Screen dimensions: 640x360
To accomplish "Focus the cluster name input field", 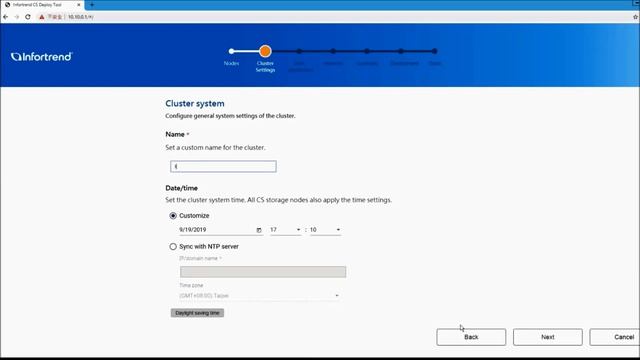I will pyautogui.click(x=223, y=166).
